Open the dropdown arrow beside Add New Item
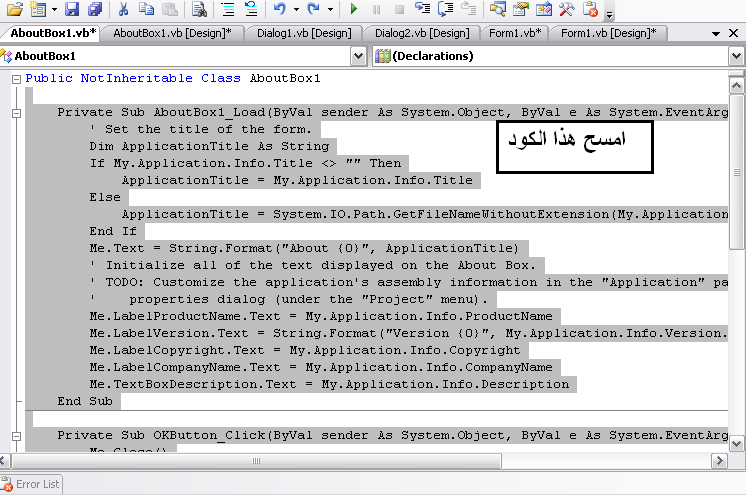This screenshot has width=746, height=495. click(x=54, y=10)
